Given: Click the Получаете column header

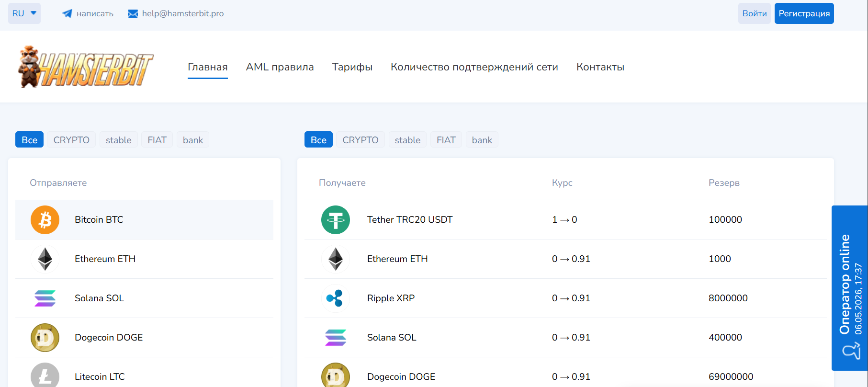Looking at the screenshot, I should coord(342,183).
